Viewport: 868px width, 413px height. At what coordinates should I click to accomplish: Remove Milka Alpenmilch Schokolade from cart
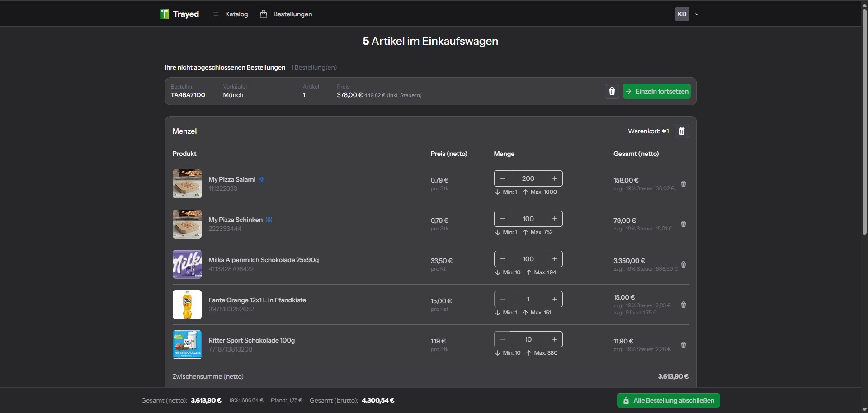point(683,264)
